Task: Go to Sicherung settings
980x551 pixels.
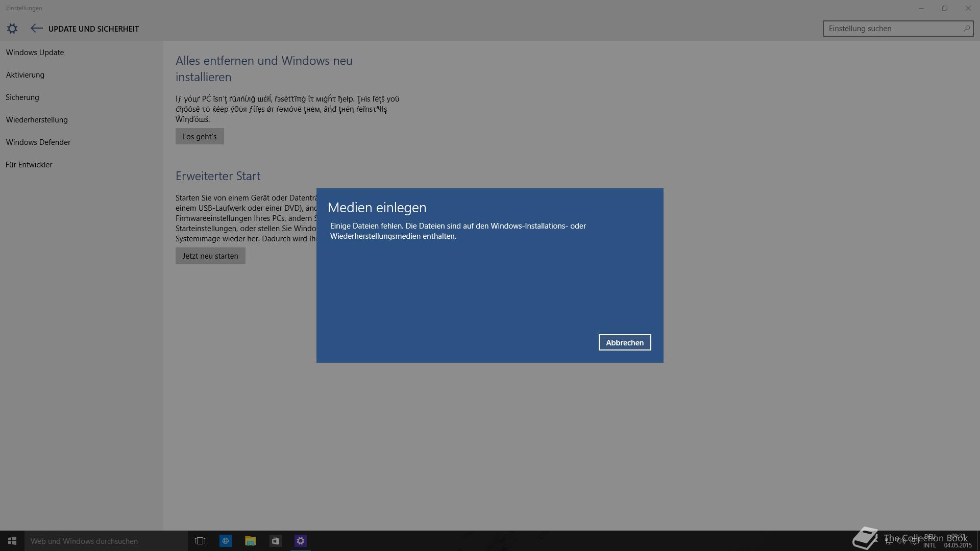Action: tap(22, 97)
